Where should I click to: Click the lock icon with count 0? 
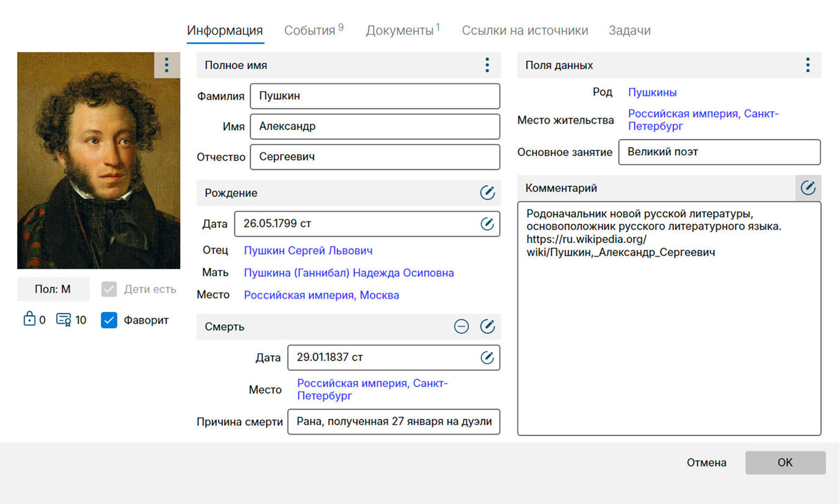pyautogui.click(x=29, y=319)
